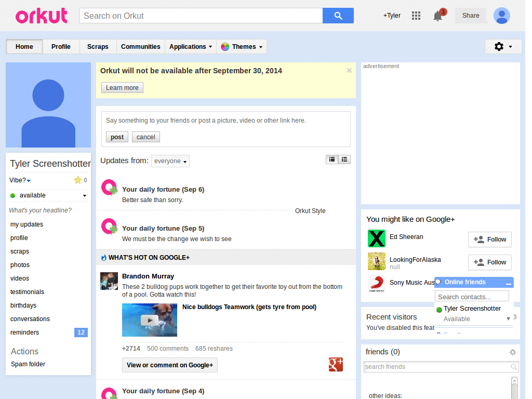Open the Spam folder action

(x=28, y=364)
